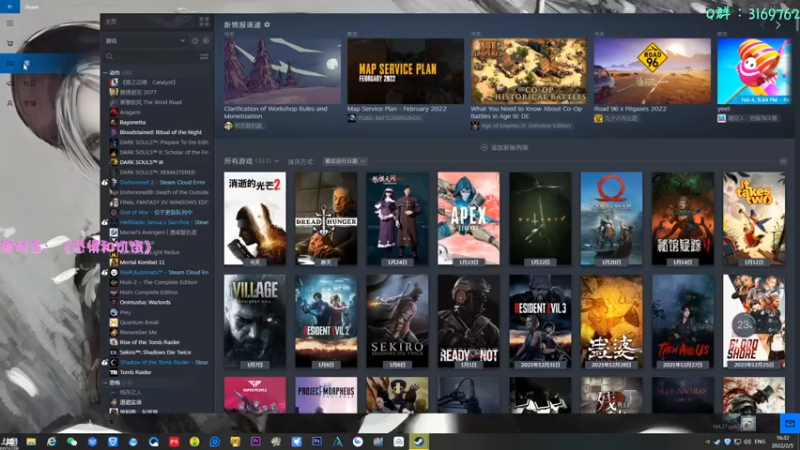Open Photoshop from the taskbar

[317, 441]
